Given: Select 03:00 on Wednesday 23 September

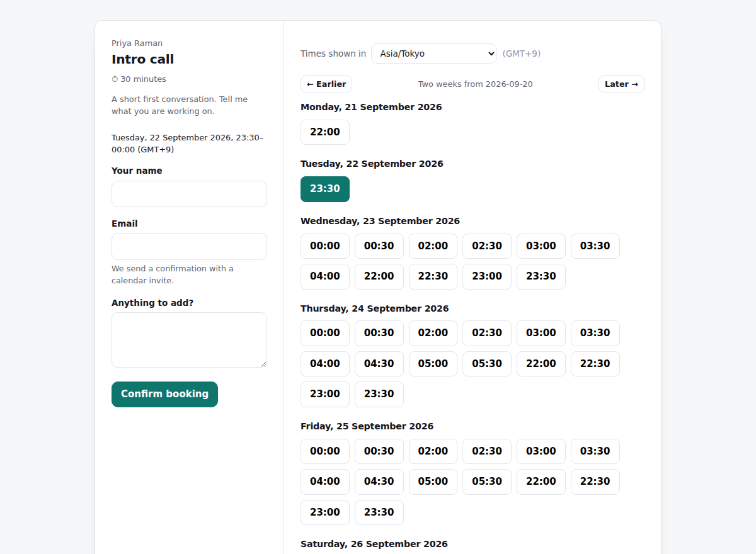Looking at the screenshot, I should pos(541,246).
